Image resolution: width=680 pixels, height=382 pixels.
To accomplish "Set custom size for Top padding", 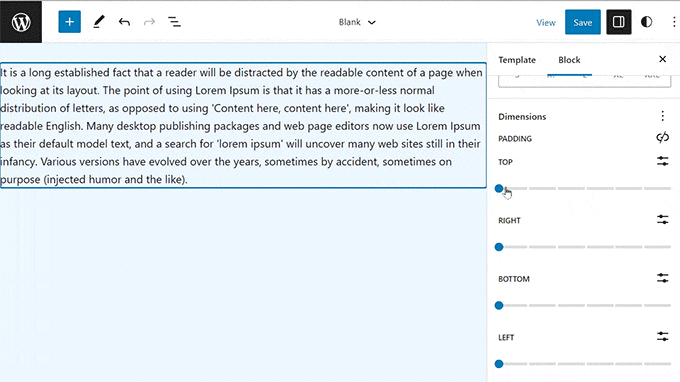I will [x=662, y=161].
